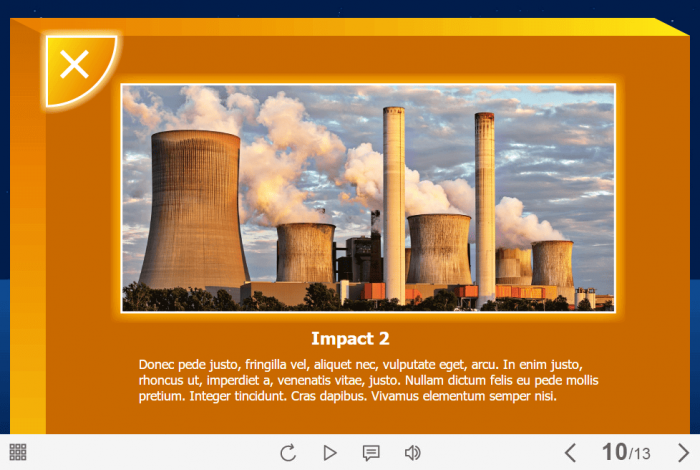Replay the current slide
The width and height of the screenshot is (700, 470).
pos(288,453)
